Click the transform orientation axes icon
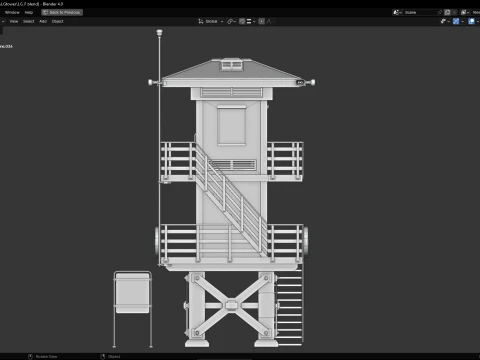480x360 pixels. click(x=201, y=21)
